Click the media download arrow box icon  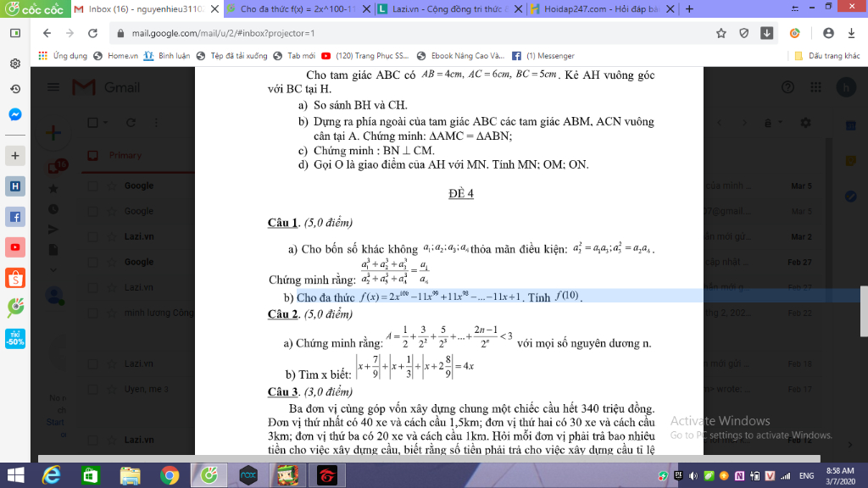(x=766, y=33)
